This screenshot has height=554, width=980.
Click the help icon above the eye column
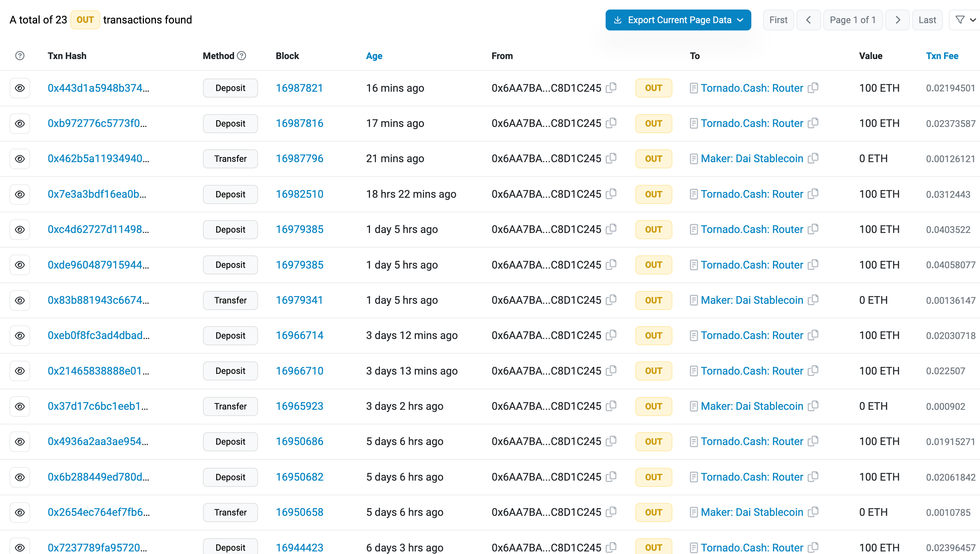pyautogui.click(x=20, y=56)
